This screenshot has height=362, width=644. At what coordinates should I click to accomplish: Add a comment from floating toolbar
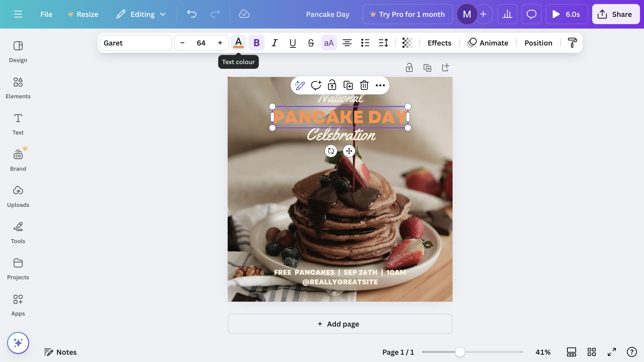click(316, 85)
